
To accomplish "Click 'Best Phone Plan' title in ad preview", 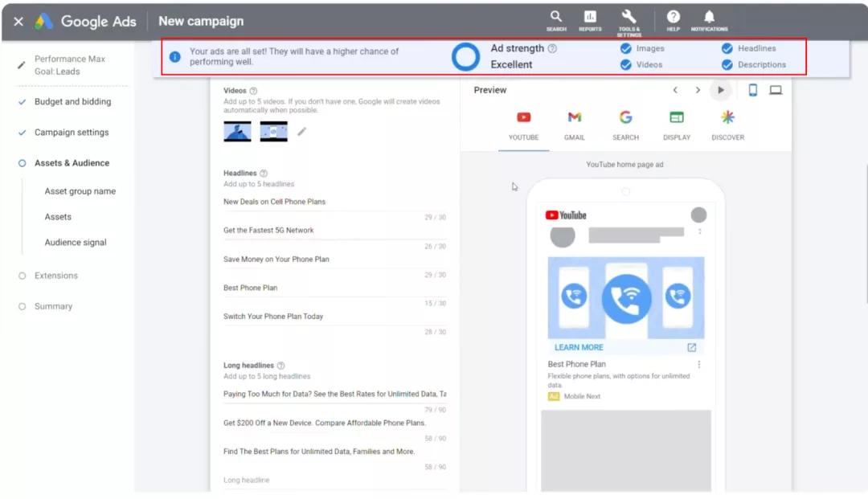I will point(577,365).
